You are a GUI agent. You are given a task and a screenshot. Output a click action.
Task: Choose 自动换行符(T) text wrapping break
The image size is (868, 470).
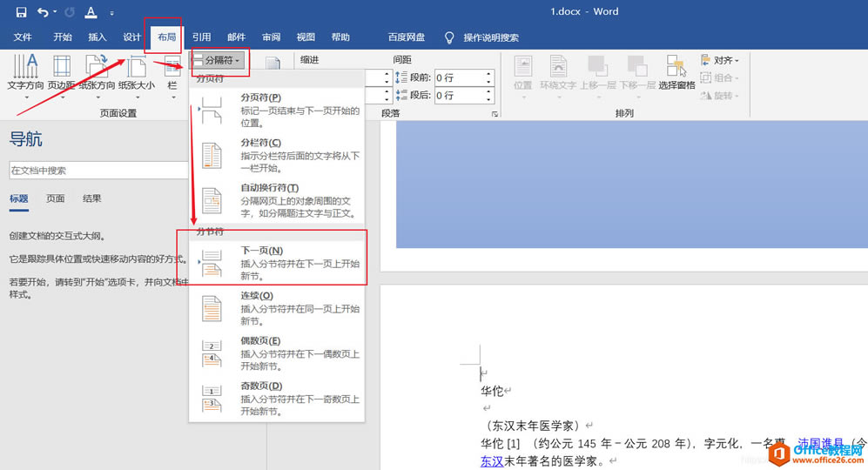pyautogui.click(x=277, y=200)
